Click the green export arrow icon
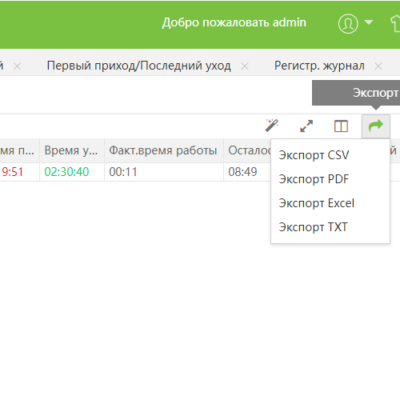Viewport: 400px width, 400px height. click(x=376, y=126)
